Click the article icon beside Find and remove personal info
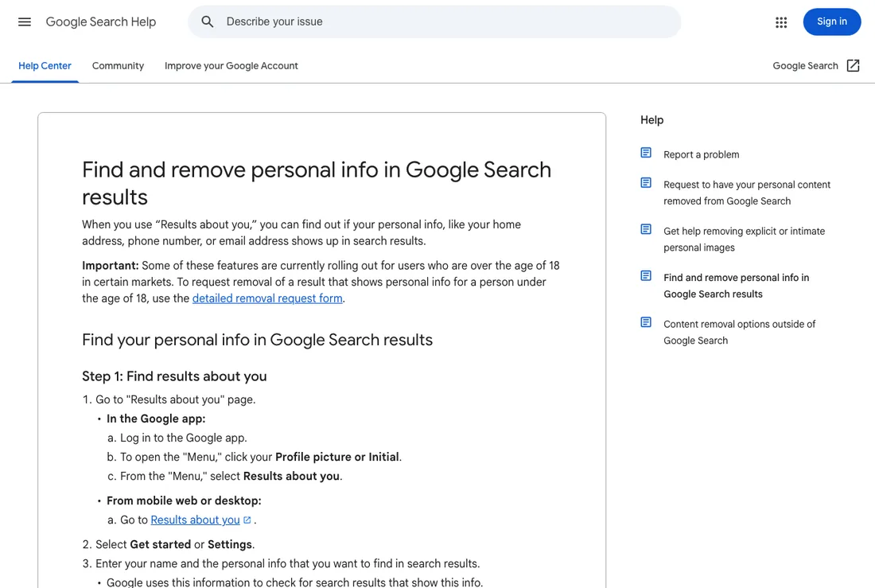This screenshot has height=588, width=875. (646, 276)
